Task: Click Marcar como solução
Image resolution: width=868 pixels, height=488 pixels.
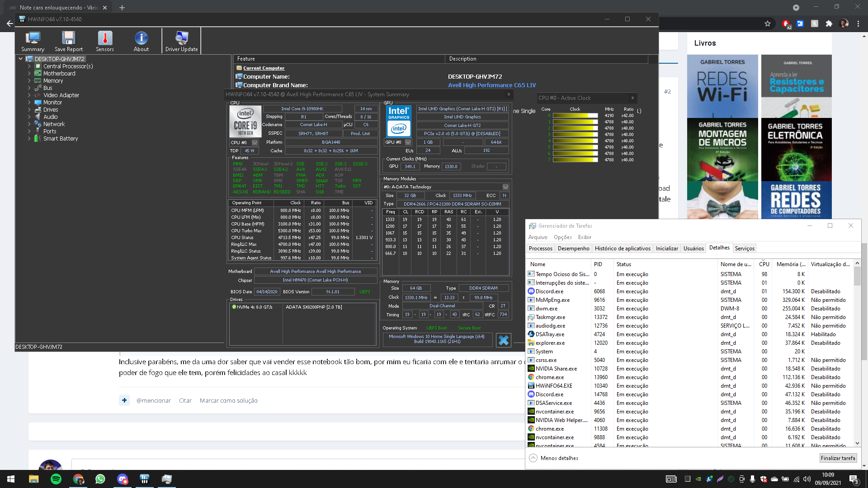Action: pos(228,400)
